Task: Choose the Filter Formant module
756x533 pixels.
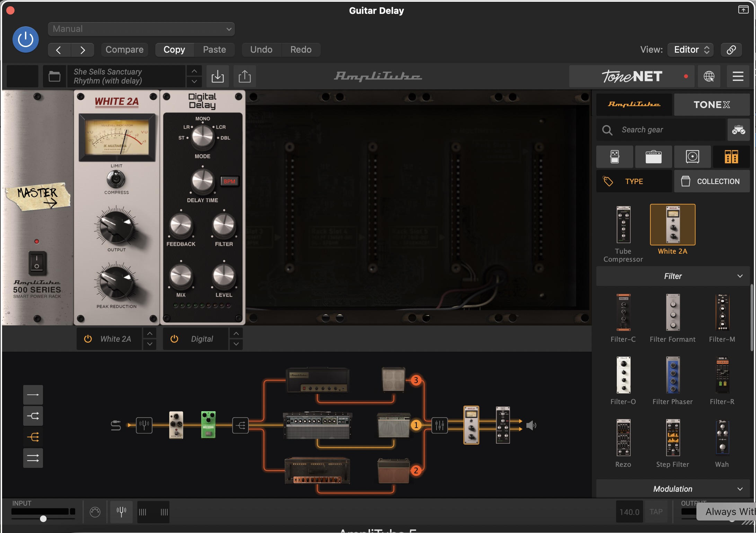Action: [x=673, y=313]
